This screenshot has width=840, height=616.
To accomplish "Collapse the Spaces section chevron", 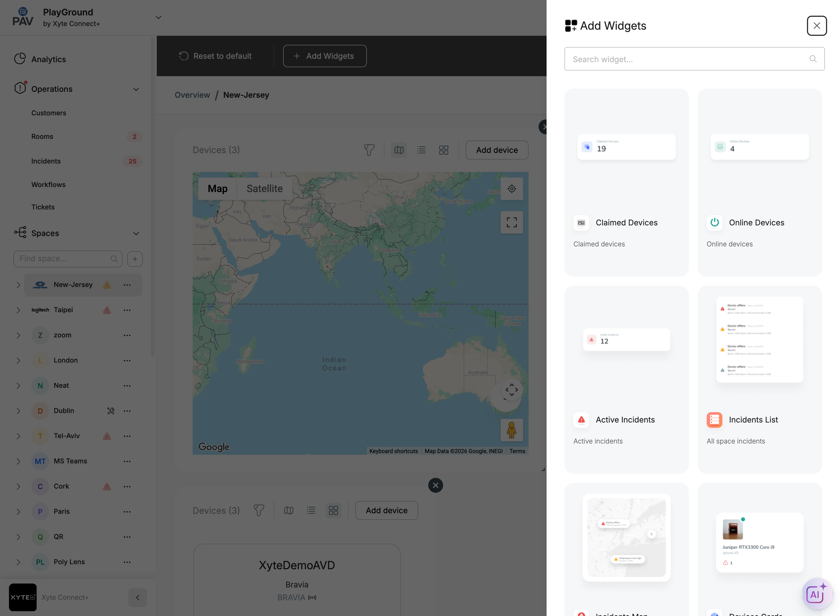I will (136, 234).
